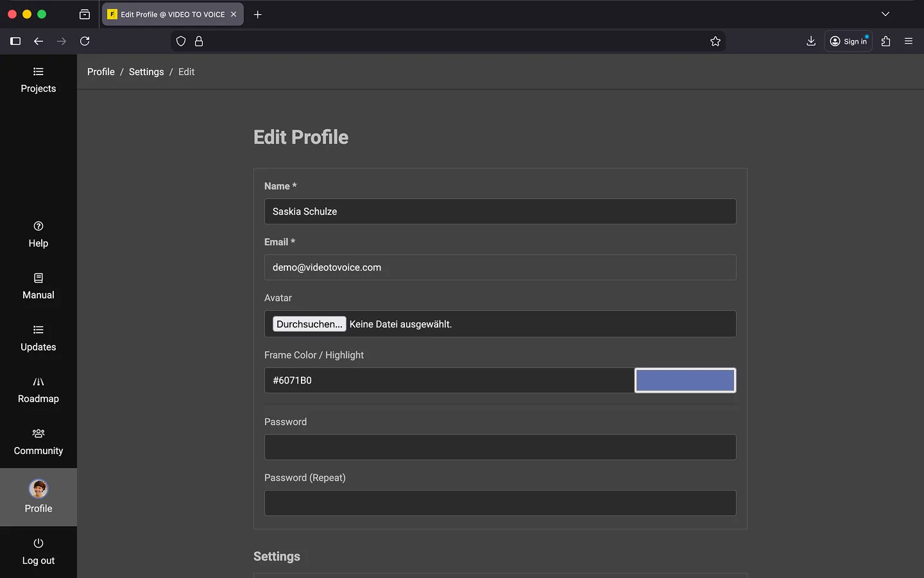The image size is (924, 578).
Task: Open the Projects sidebar icon
Action: coord(38,72)
